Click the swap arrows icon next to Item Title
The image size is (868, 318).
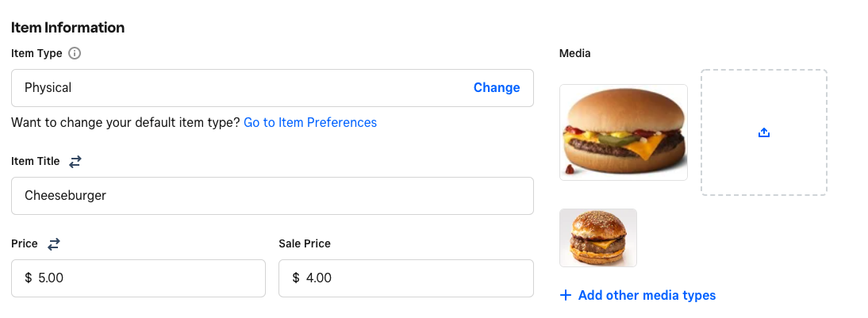75,162
